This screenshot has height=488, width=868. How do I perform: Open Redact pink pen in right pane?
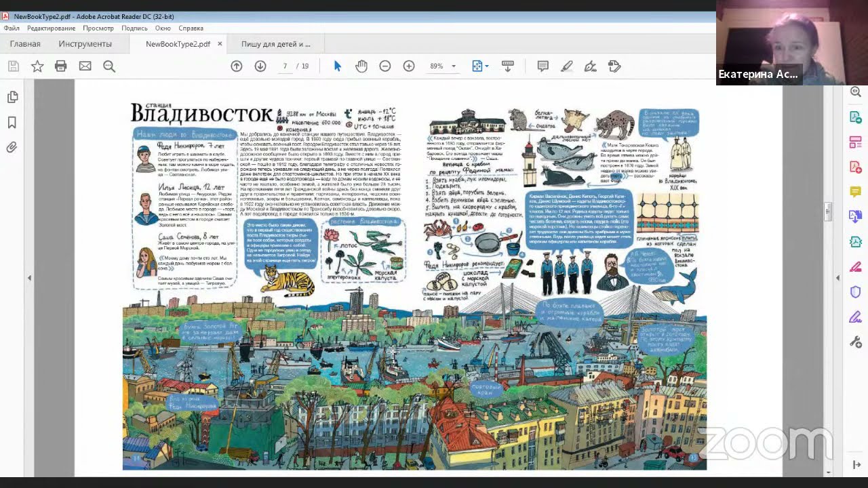pyautogui.click(x=856, y=267)
